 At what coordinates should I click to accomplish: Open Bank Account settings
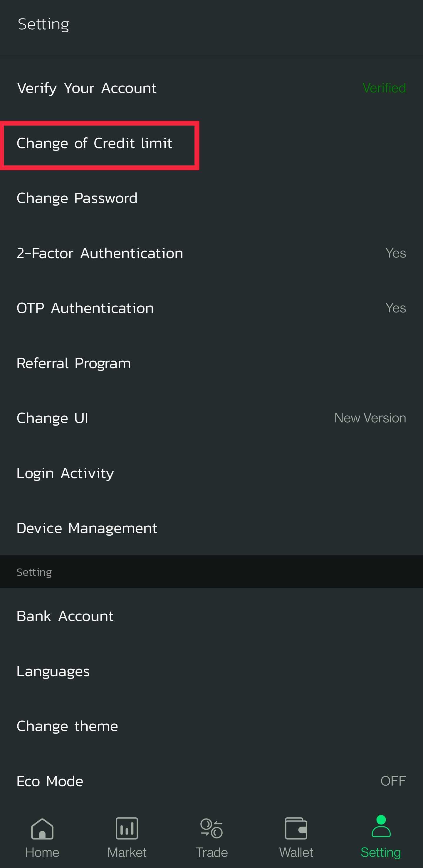pos(211,616)
